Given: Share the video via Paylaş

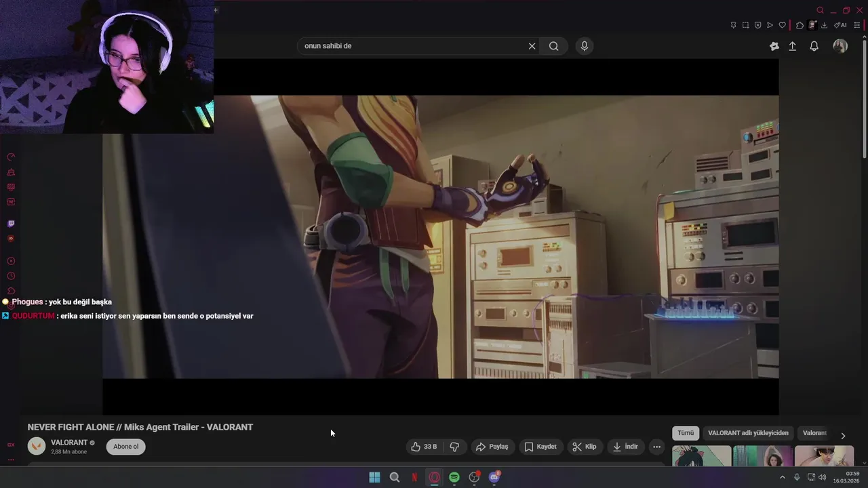Looking at the screenshot, I should click(x=492, y=447).
